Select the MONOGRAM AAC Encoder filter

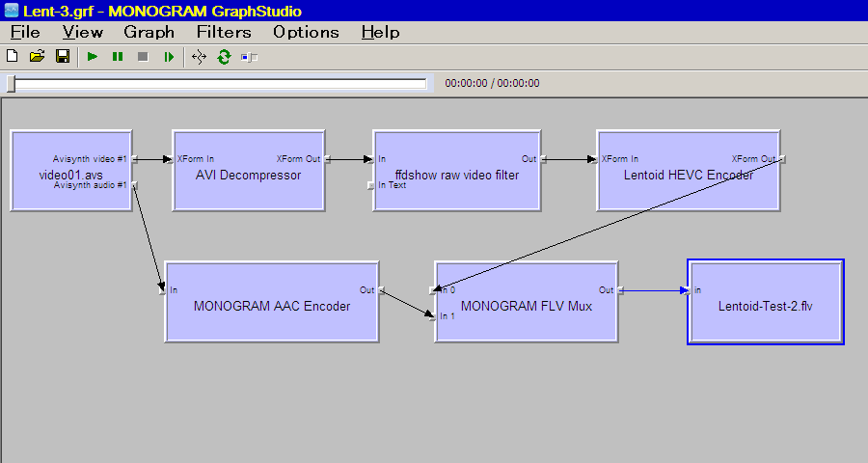point(272,302)
